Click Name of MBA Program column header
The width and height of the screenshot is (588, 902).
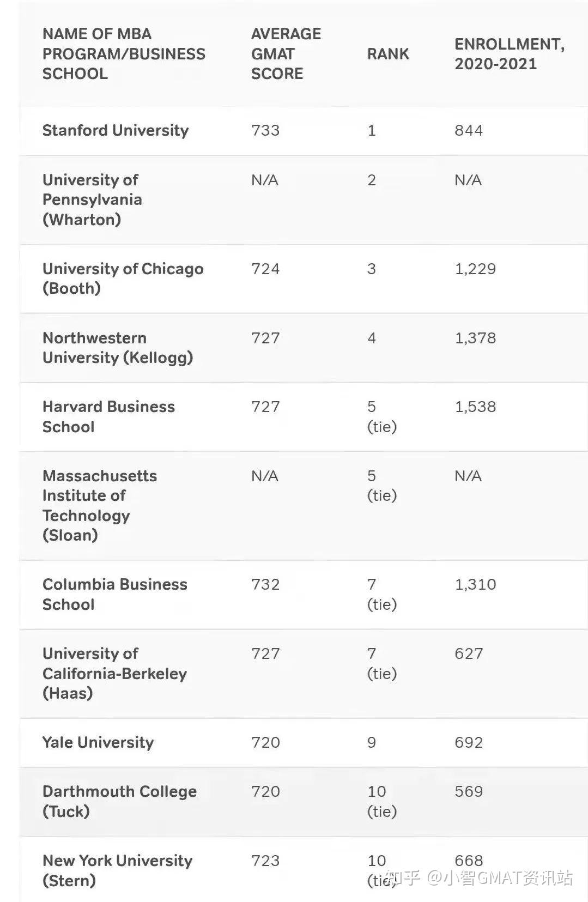[x=124, y=53]
